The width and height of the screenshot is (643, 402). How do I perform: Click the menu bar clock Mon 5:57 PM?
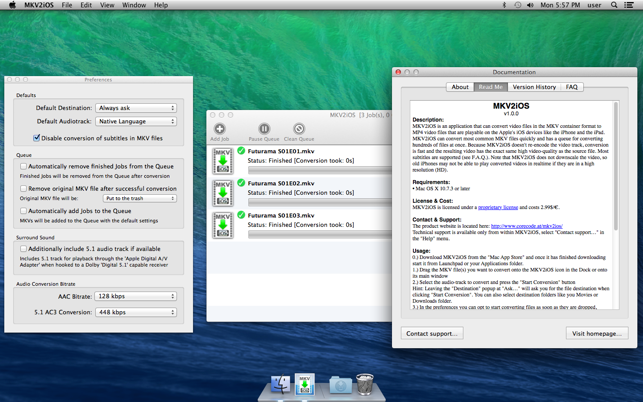[x=560, y=5]
